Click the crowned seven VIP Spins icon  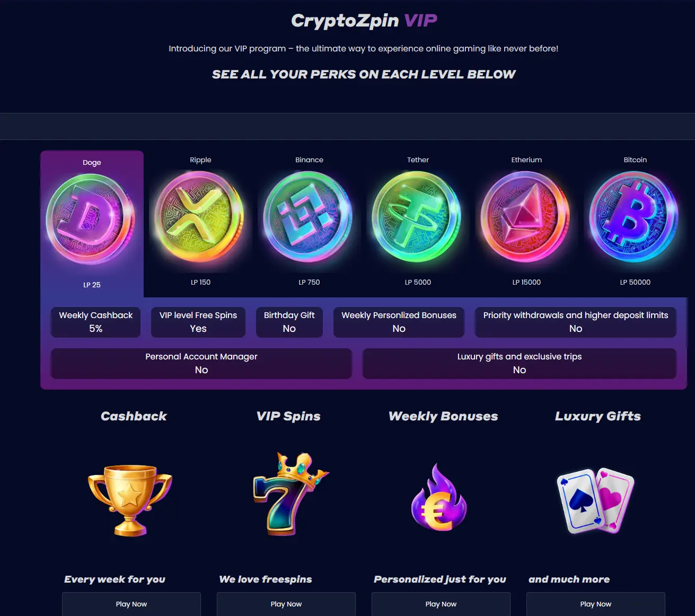click(289, 494)
